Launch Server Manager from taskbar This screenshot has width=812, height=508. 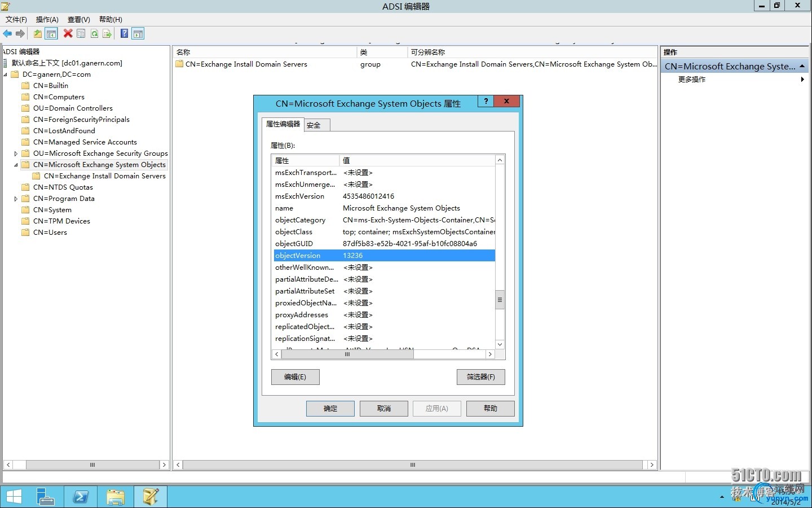click(45, 497)
